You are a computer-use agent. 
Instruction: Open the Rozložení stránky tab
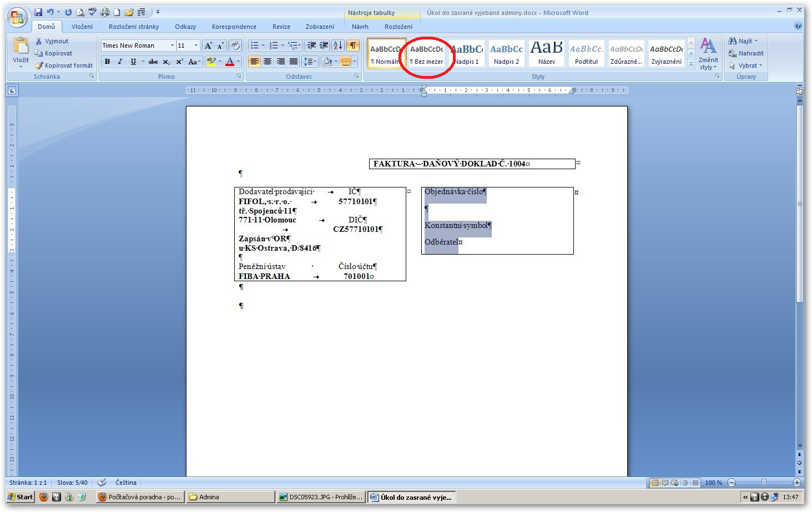134,27
